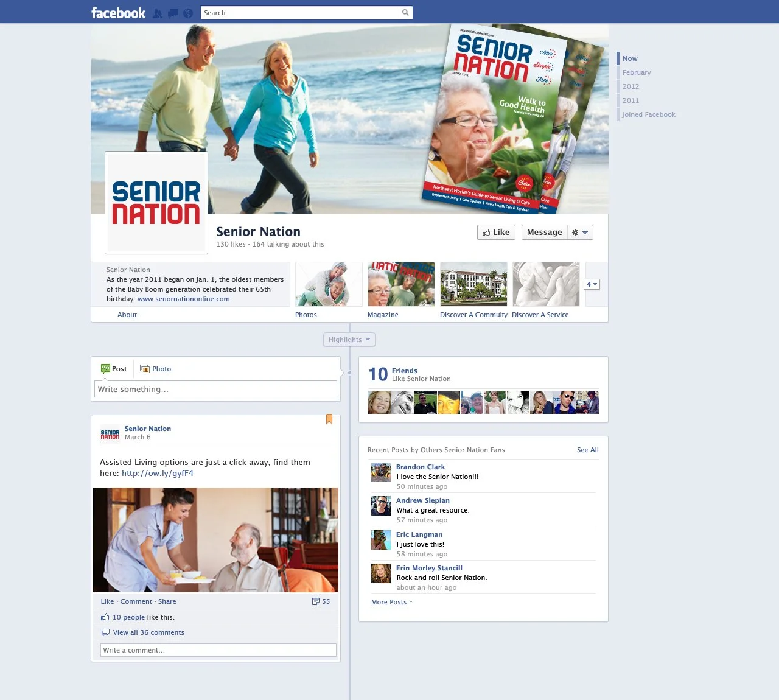Click Brandon Clark's avatar
779x700 pixels.
point(381,472)
